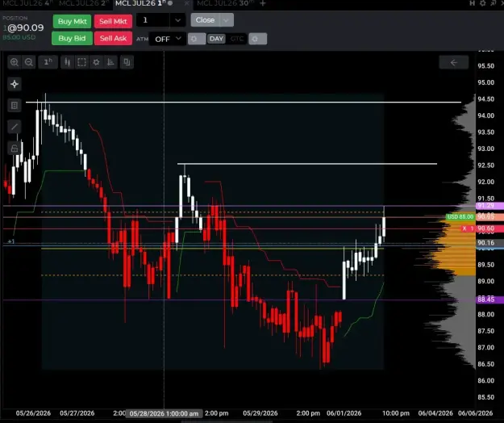Click Sell Mkt button
The height and width of the screenshot is (423, 504).
(113, 22)
